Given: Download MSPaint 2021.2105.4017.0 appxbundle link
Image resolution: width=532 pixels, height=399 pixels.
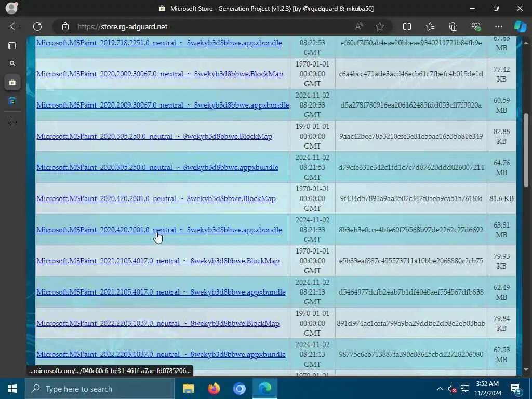Looking at the screenshot, I should tap(161, 292).
